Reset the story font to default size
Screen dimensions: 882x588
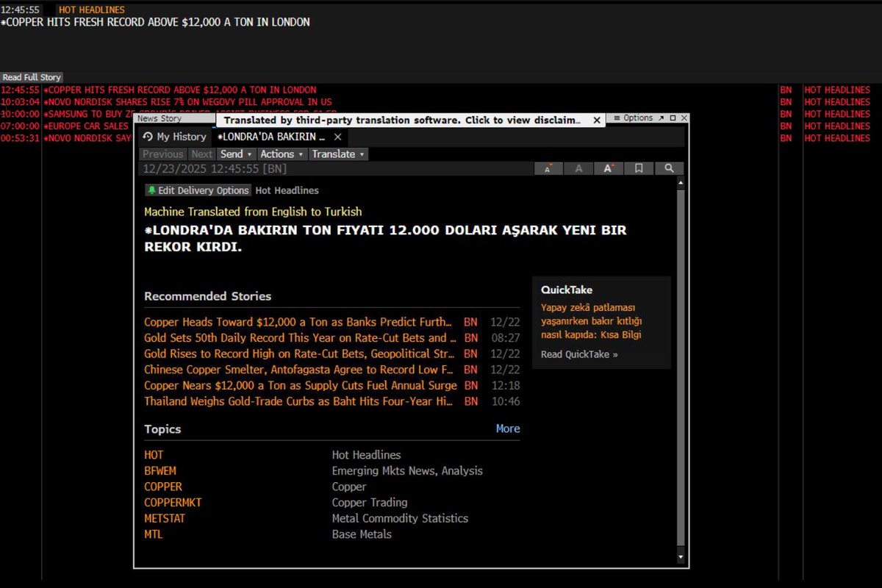point(578,168)
